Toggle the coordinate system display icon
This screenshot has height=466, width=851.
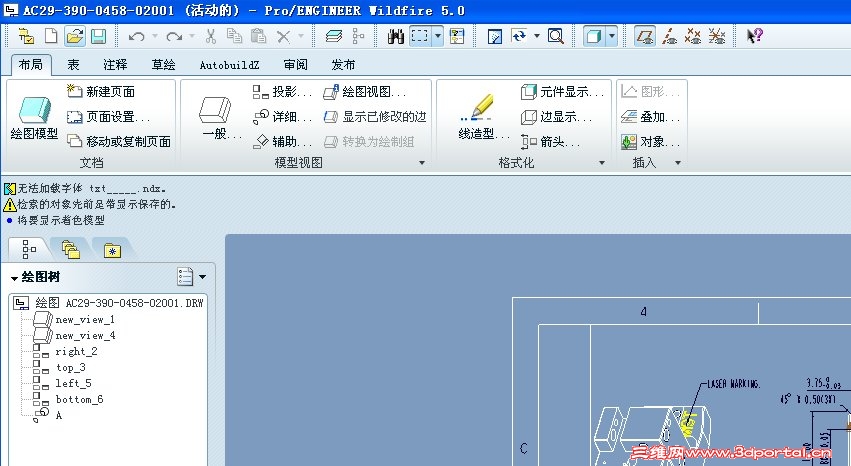717,36
